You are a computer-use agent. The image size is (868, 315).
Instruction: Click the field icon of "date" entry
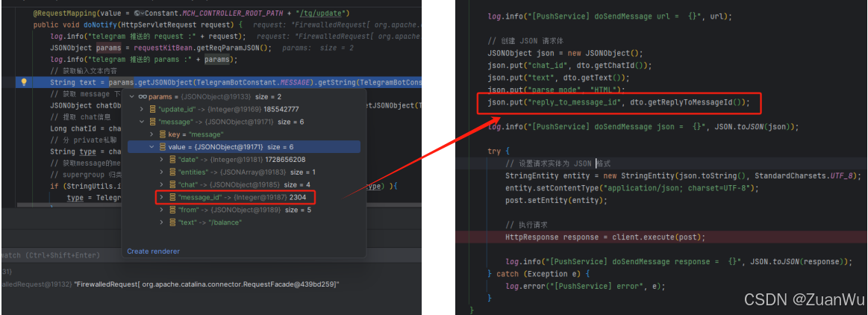pos(173,160)
